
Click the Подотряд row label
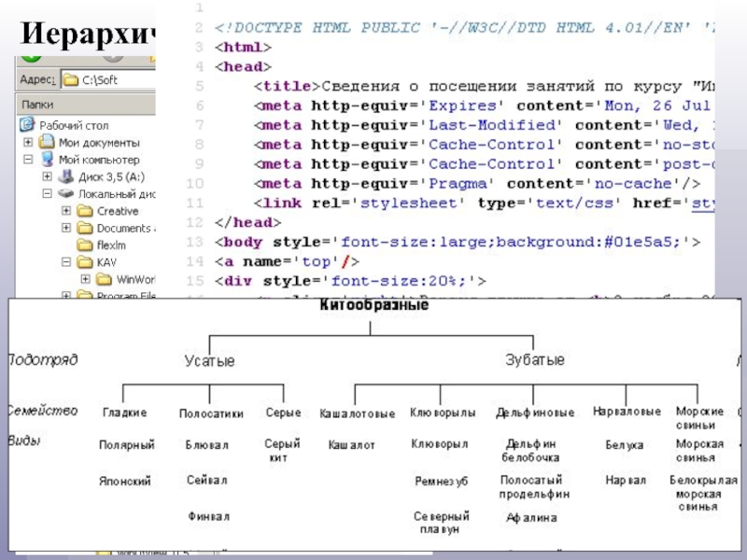[x=43, y=359]
